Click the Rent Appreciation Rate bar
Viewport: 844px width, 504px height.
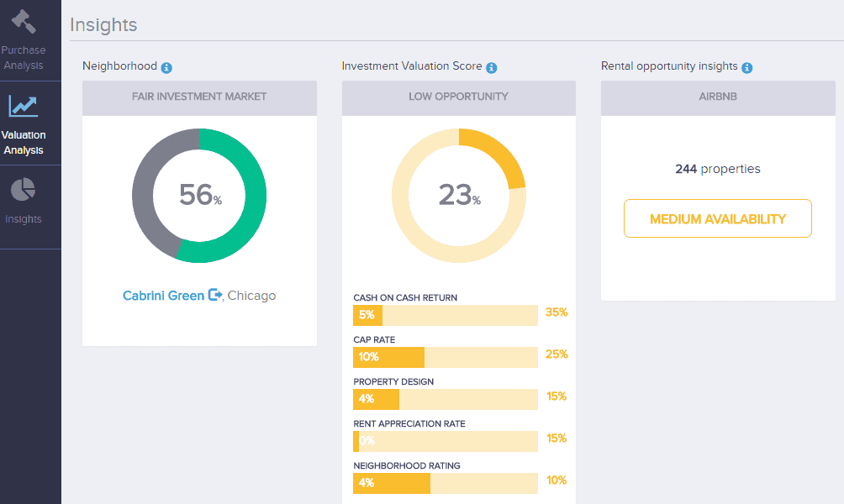(445, 441)
